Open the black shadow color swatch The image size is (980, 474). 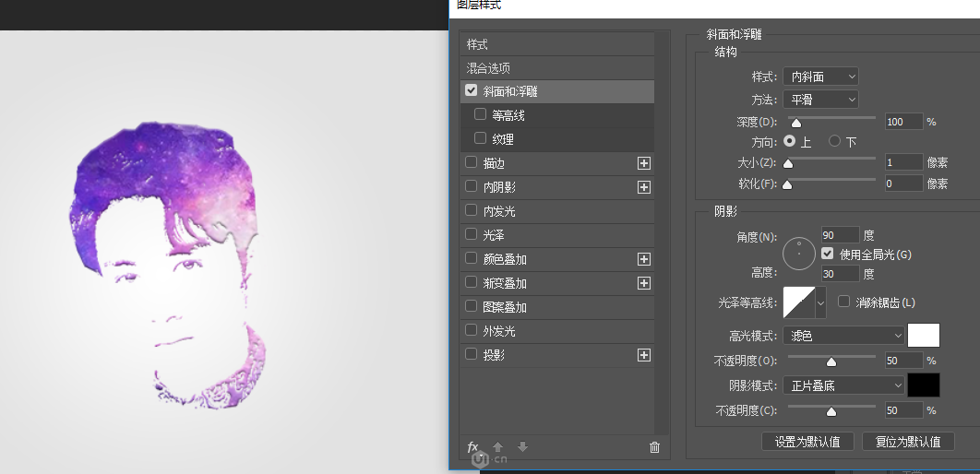[924, 385]
